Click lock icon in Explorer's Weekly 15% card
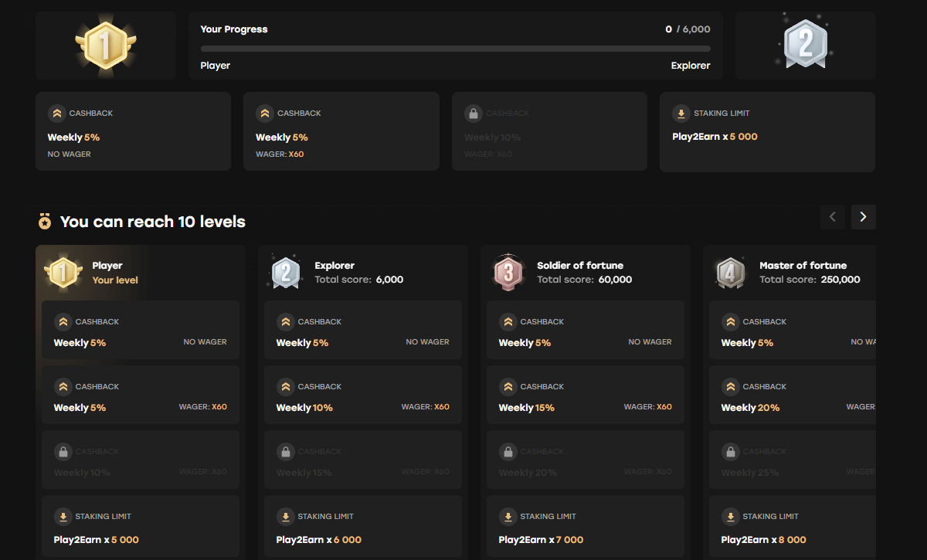927x560 pixels. pyautogui.click(x=285, y=452)
